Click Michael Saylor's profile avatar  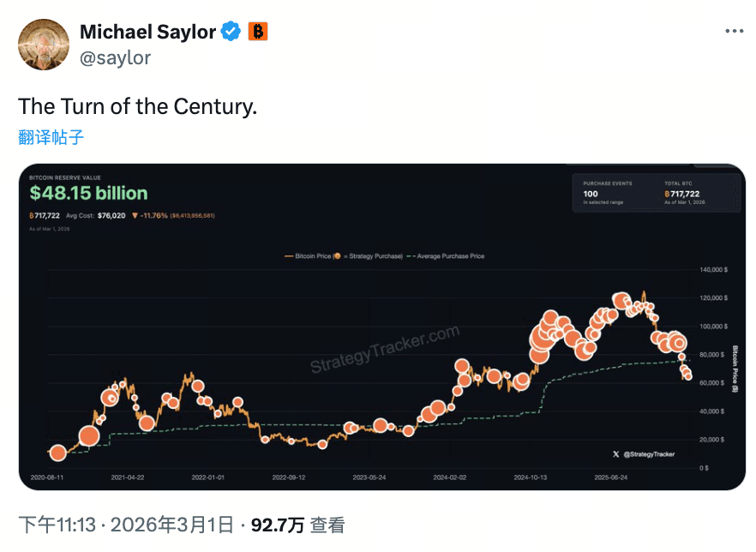(x=43, y=44)
